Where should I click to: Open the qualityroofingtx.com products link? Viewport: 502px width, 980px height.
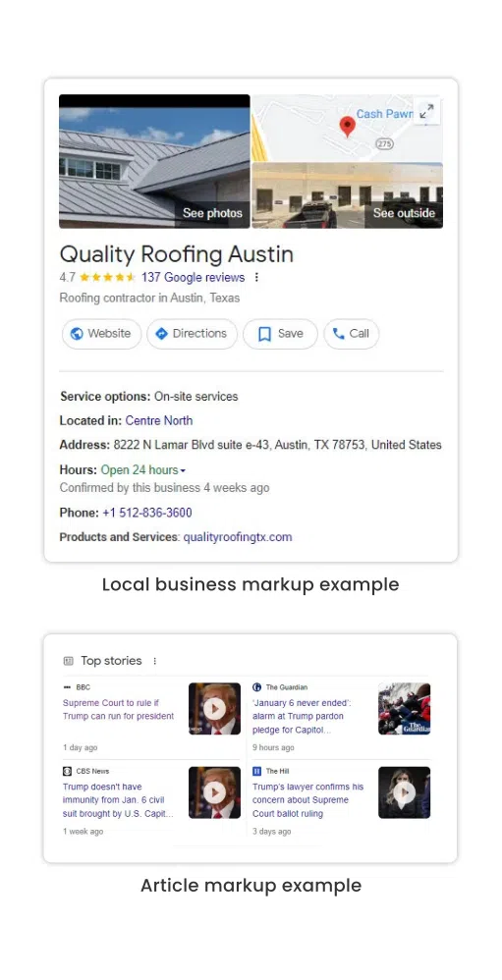click(238, 537)
